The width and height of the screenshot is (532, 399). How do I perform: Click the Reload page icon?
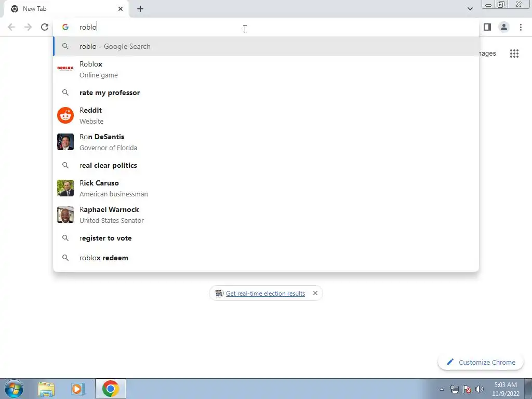(x=45, y=27)
